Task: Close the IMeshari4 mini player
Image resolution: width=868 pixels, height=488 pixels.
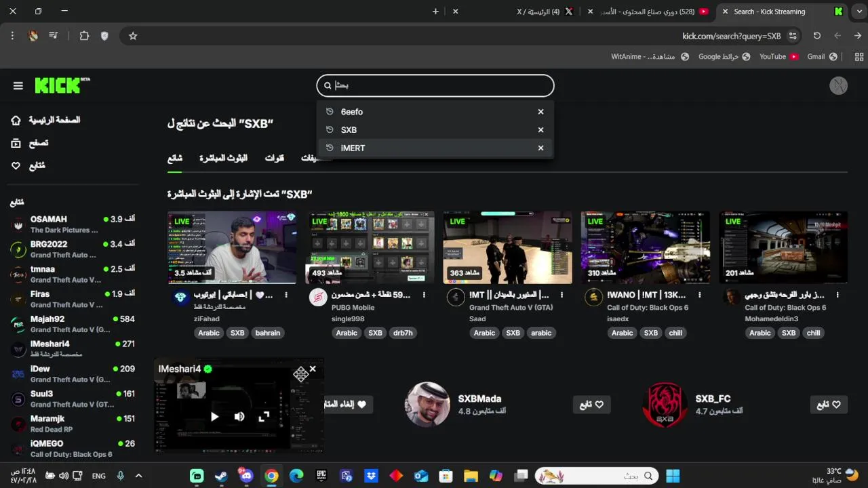Action: 313,369
